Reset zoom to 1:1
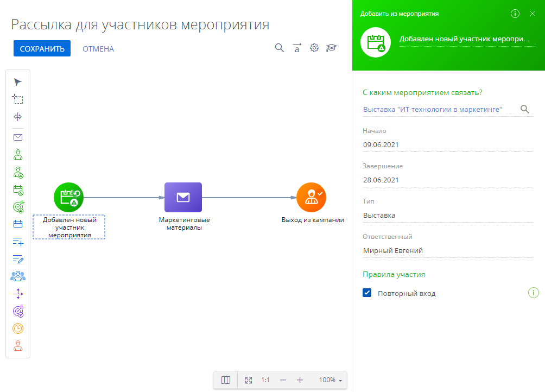 [265, 380]
